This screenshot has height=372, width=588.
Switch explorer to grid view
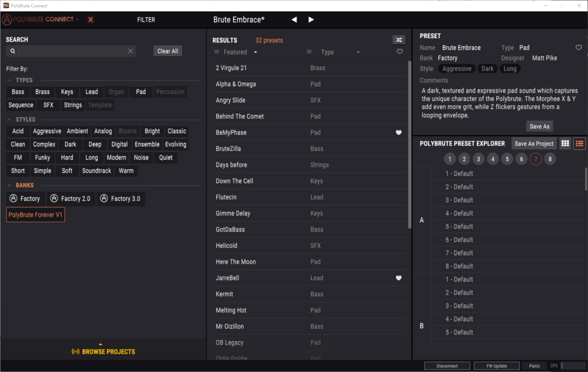565,144
